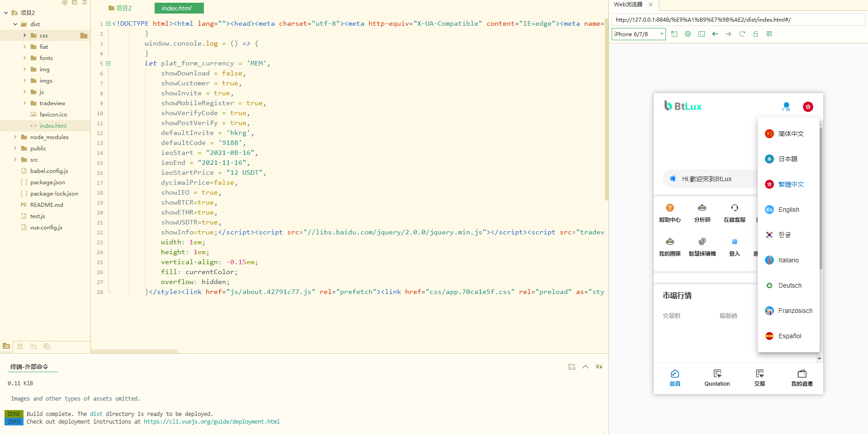Open the browser settings gear icon
The width and height of the screenshot is (868, 434).
click(x=688, y=34)
